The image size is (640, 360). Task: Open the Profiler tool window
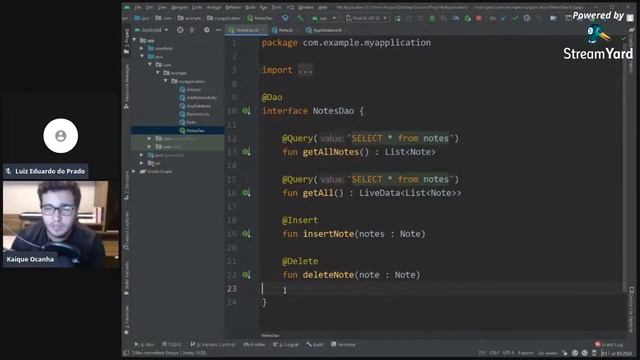254,344
